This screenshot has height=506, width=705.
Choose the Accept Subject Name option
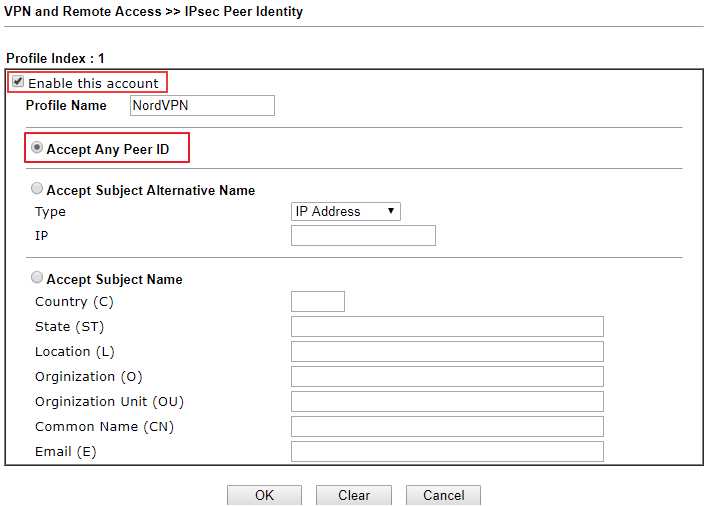(x=38, y=278)
